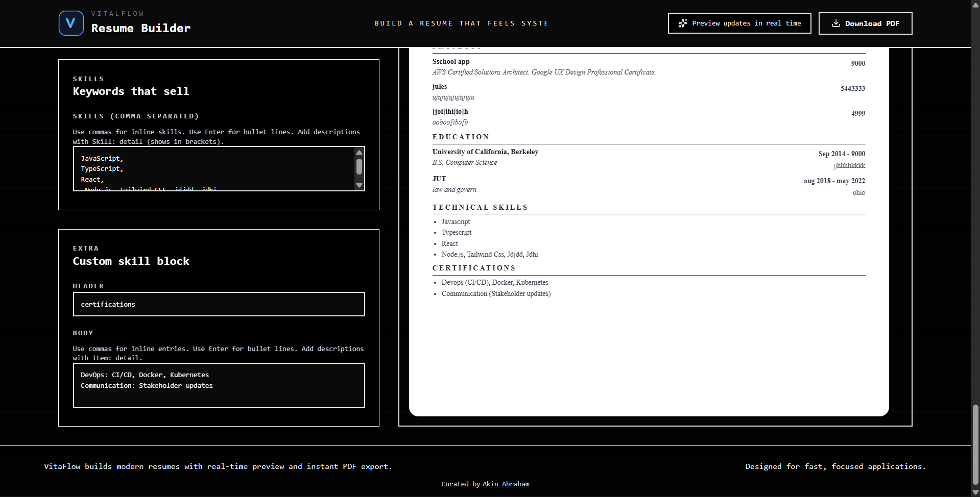Click inside the certifications Header input field

pyautogui.click(x=219, y=304)
